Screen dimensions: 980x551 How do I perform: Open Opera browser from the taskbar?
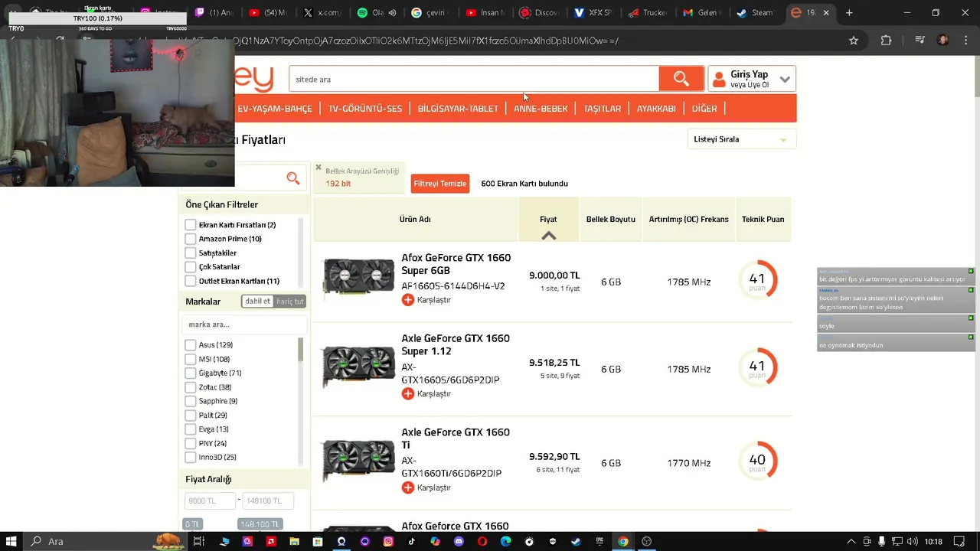pyautogui.click(x=482, y=541)
